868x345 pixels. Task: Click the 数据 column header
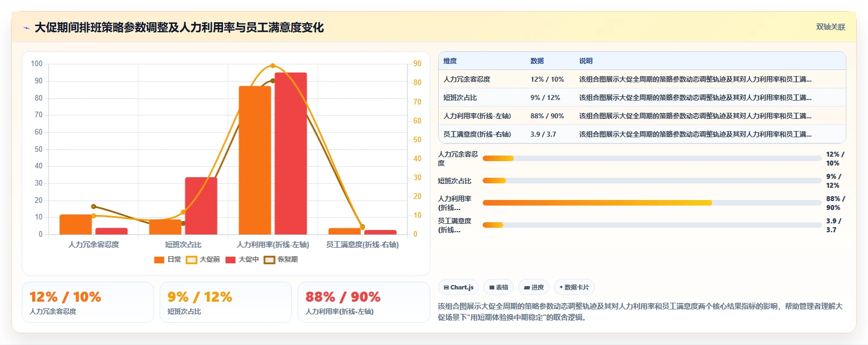pos(537,61)
